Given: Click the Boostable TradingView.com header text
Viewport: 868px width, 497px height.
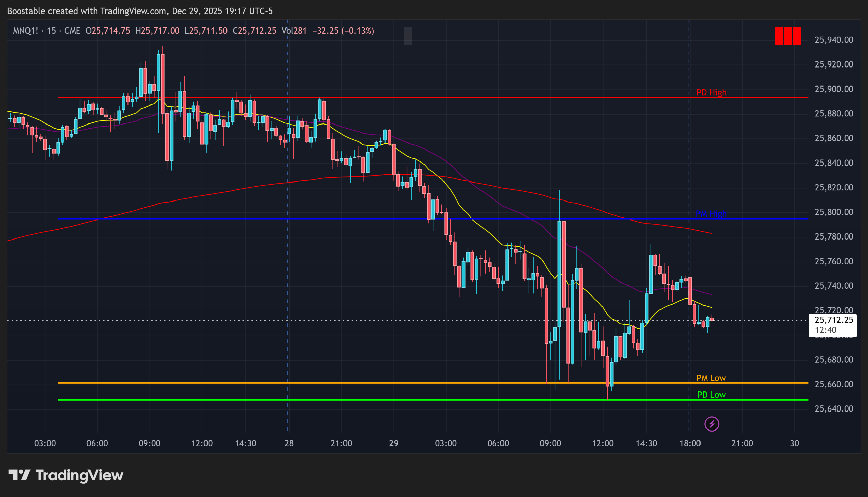Looking at the screenshot, I should click(140, 11).
